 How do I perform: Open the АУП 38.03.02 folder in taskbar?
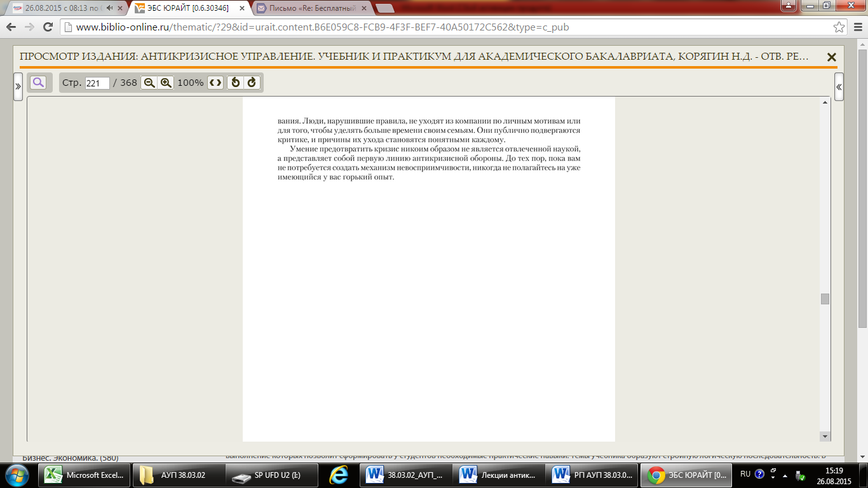point(178,475)
